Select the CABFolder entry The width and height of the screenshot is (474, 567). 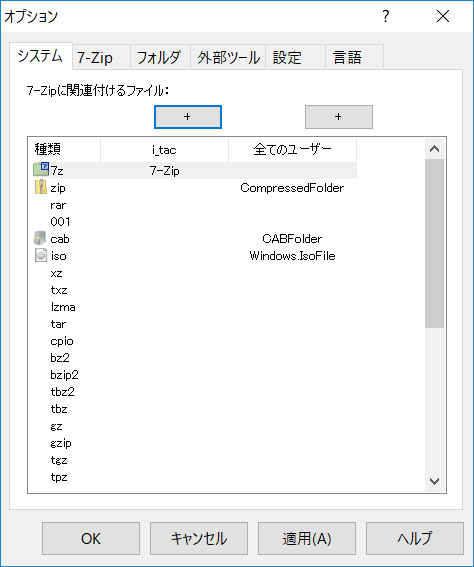click(x=292, y=239)
